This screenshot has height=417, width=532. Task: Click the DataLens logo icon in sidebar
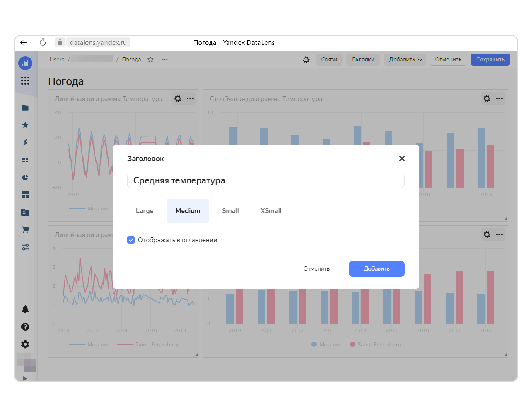pyautogui.click(x=25, y=63)
